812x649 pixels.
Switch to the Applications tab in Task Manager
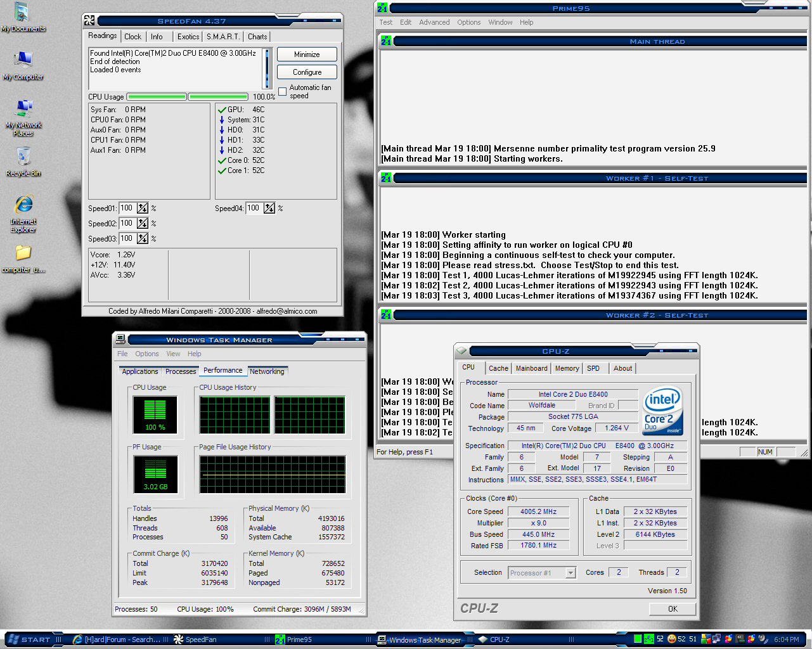pos(140,371)
